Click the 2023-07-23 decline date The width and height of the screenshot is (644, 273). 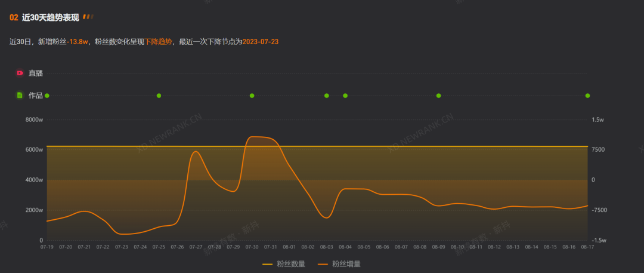click(261, 42)
